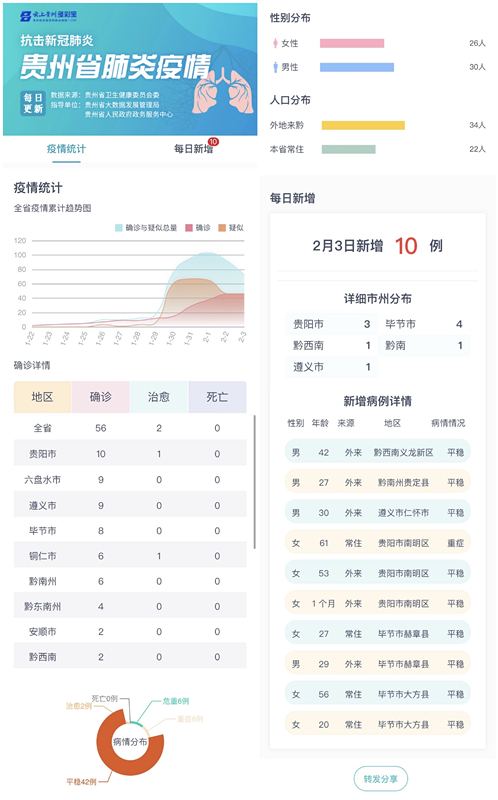Click the pink 女性 bar

(x=352, y=43)
